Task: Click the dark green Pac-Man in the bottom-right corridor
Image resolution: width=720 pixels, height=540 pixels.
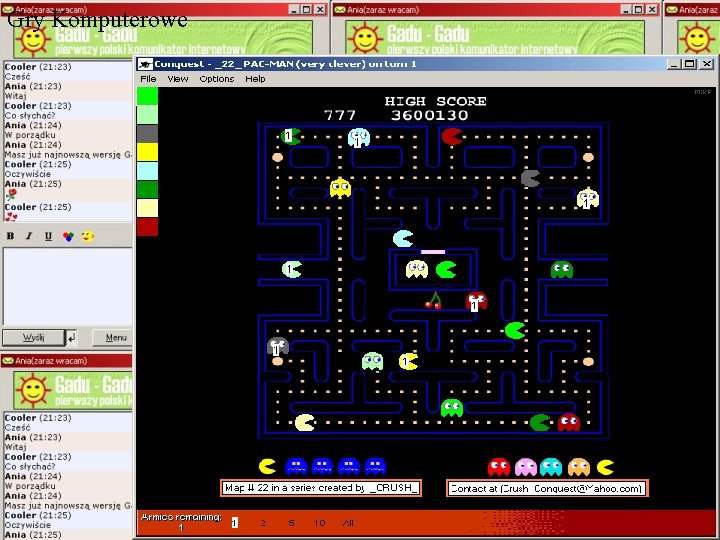Action: (x=540, y=422)
